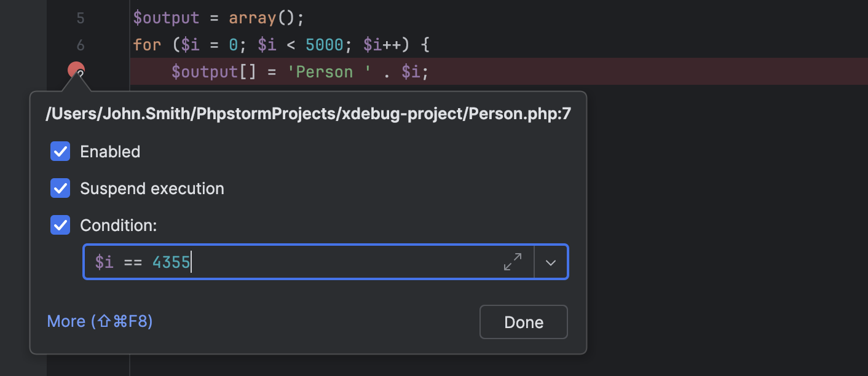The height and width of the screenshot is (376, 868).
Task: Toggle off the Condition checkbox
Action: pos(60,225)
